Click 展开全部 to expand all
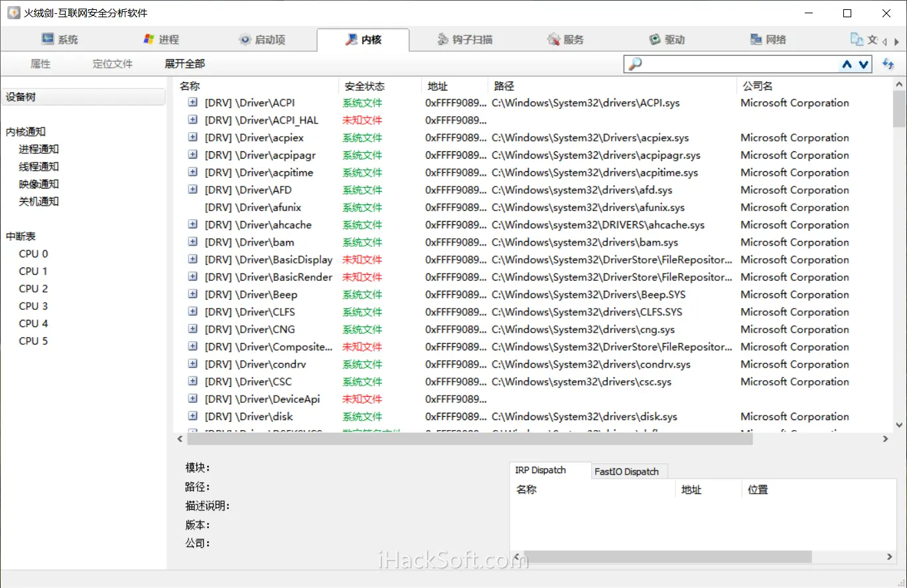 (x=185, y=64)
